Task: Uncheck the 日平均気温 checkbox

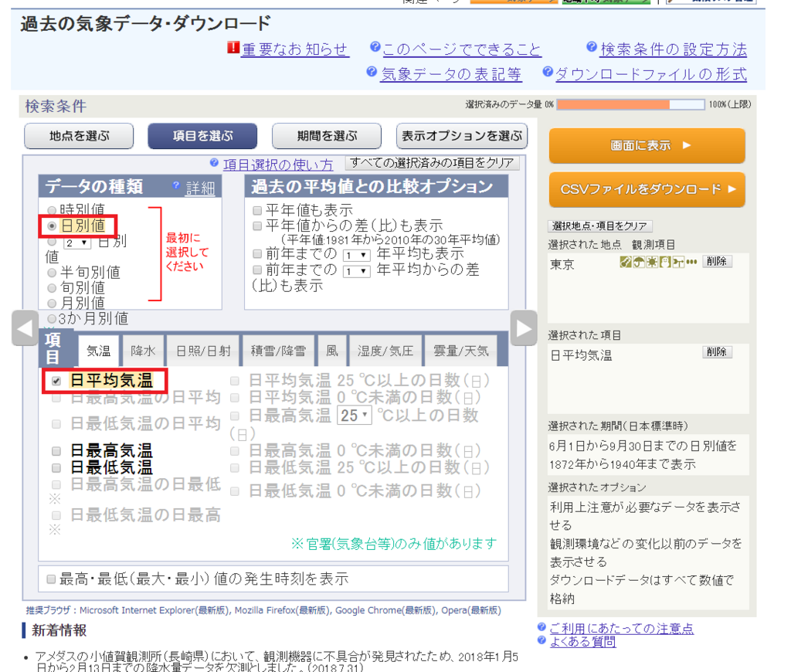Action: click(x=56, y=381)
